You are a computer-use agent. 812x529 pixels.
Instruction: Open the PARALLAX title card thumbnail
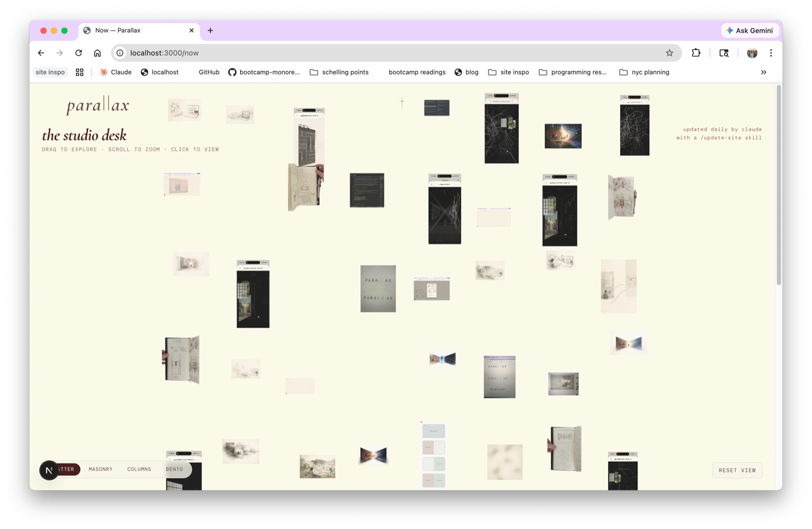click(378, 288)
